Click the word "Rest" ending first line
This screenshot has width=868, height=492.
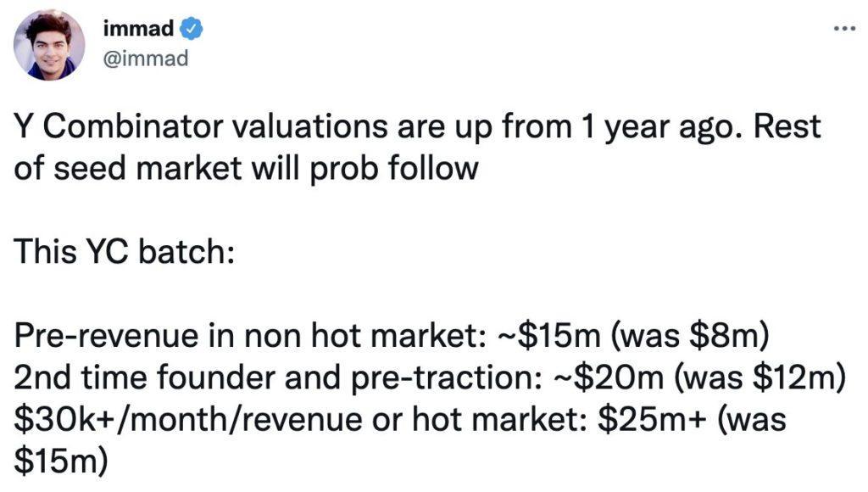pos(787,126)
